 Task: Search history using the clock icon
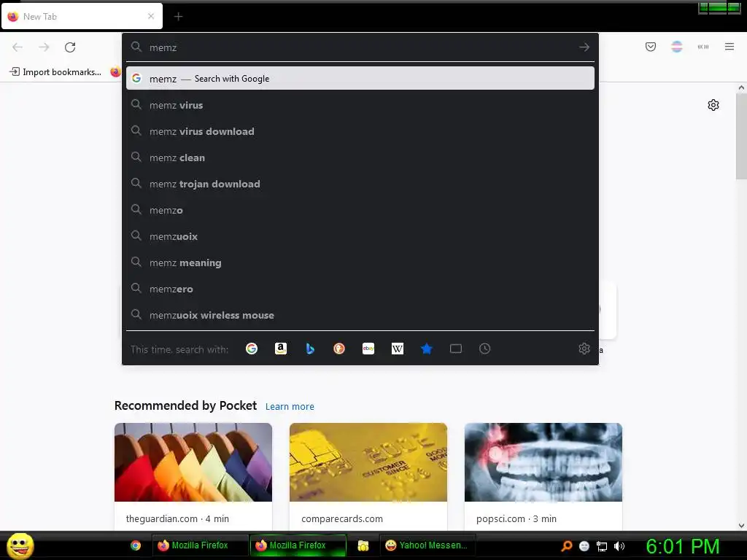(x=484, y=349)
